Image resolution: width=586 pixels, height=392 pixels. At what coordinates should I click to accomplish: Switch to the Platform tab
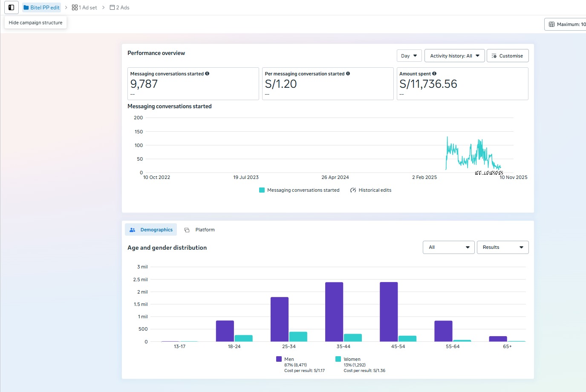pyautogui.click(x=200, y=230)
